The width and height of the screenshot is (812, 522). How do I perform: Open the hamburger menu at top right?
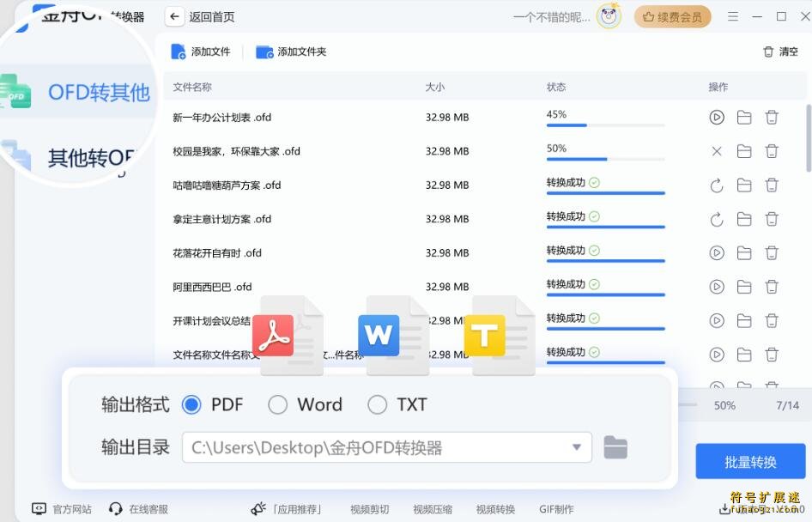tap(731, 15)
